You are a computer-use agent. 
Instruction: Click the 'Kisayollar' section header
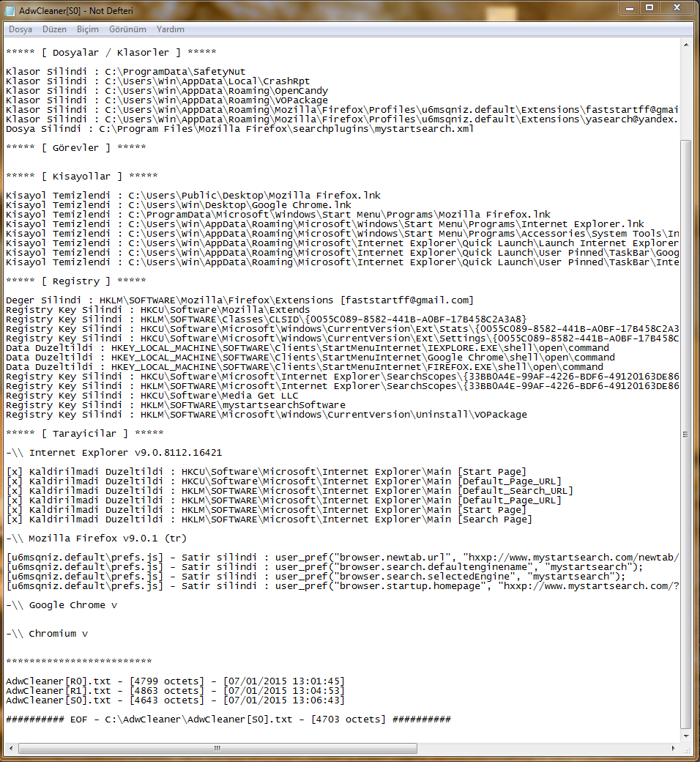(81, 176)
